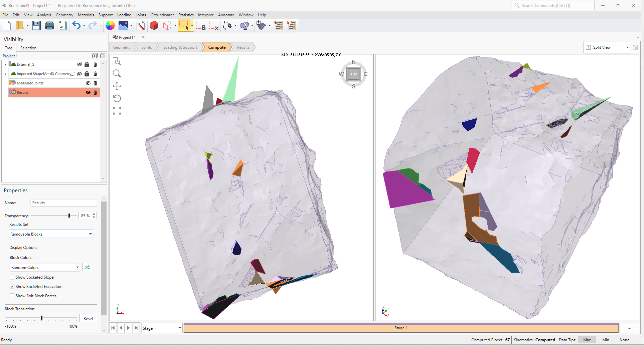Go to the Results workflow tab

coord(243,47)
